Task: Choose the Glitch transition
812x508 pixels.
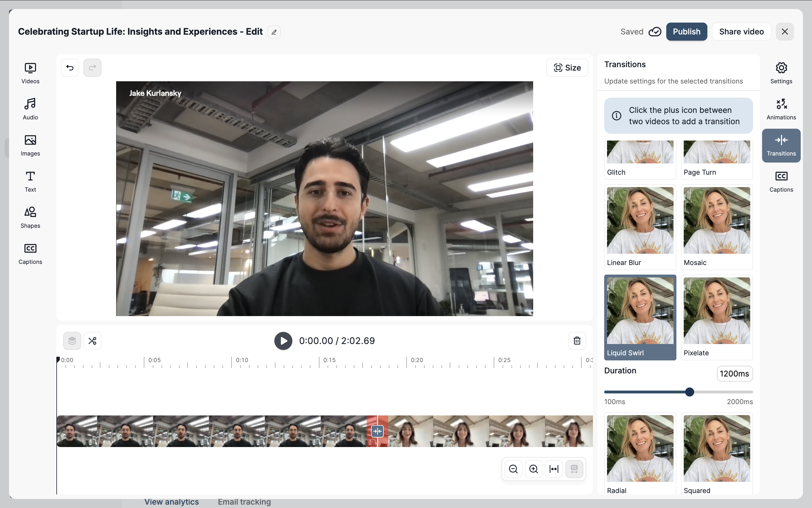Action: click(640, 159)
